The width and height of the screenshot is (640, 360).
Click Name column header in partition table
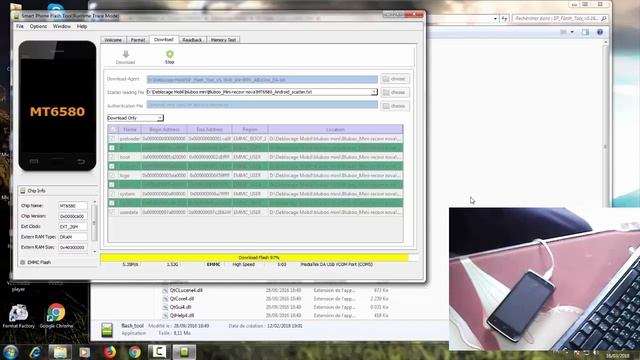[x=130, y=129]
